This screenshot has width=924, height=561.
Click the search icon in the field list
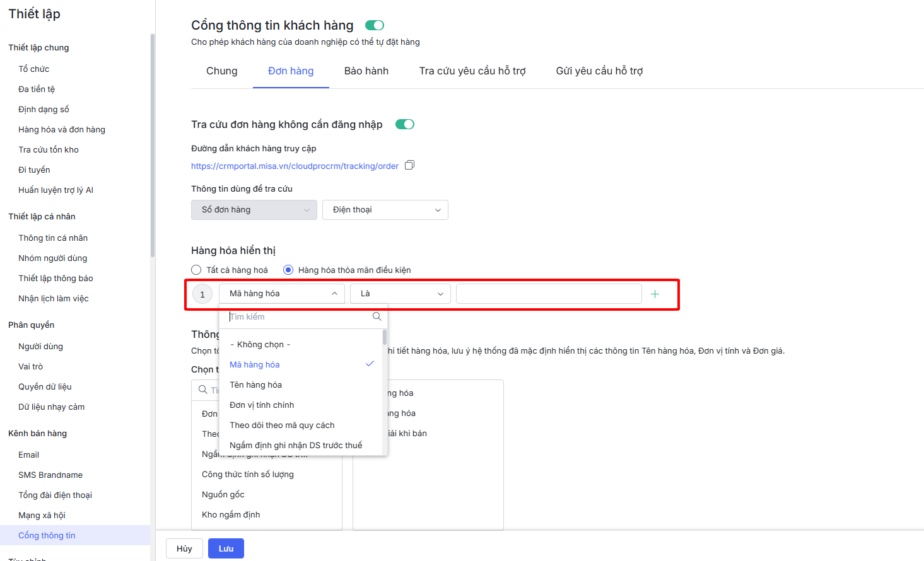pyautogui.click(x=203, y=390)
